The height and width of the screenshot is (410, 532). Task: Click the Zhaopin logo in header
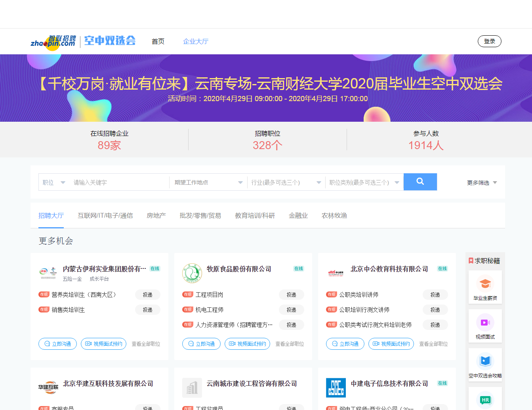click(53, 41)
